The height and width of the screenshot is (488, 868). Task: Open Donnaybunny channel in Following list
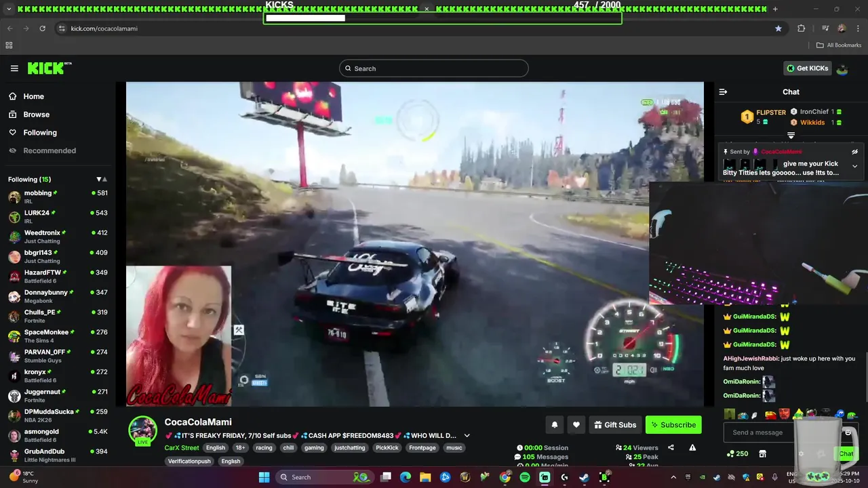click(58, 296)
